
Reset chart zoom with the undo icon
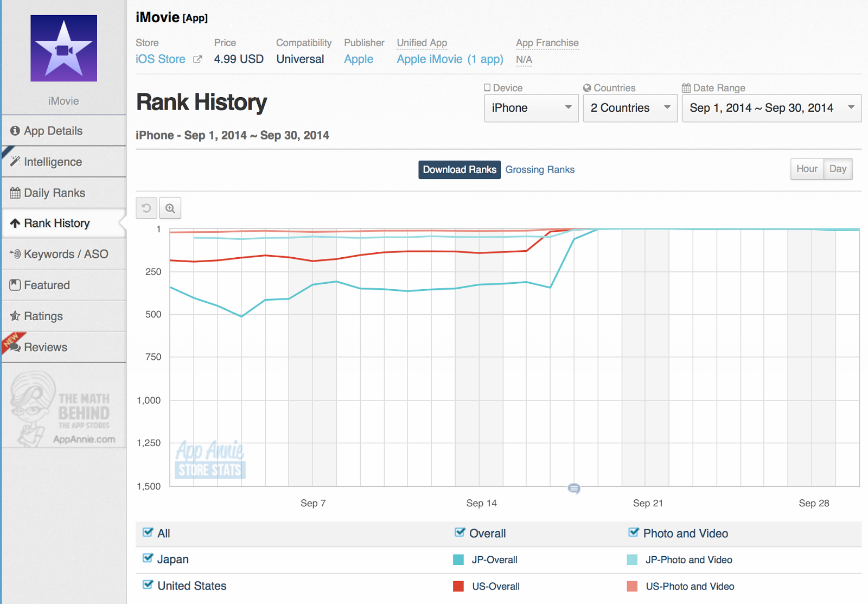coord(146,208)
